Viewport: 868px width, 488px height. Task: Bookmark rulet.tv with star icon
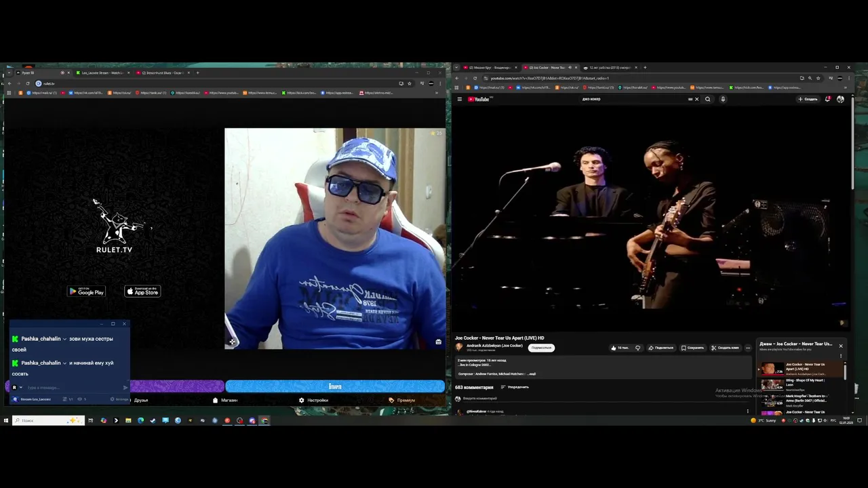tap(409, 83)
